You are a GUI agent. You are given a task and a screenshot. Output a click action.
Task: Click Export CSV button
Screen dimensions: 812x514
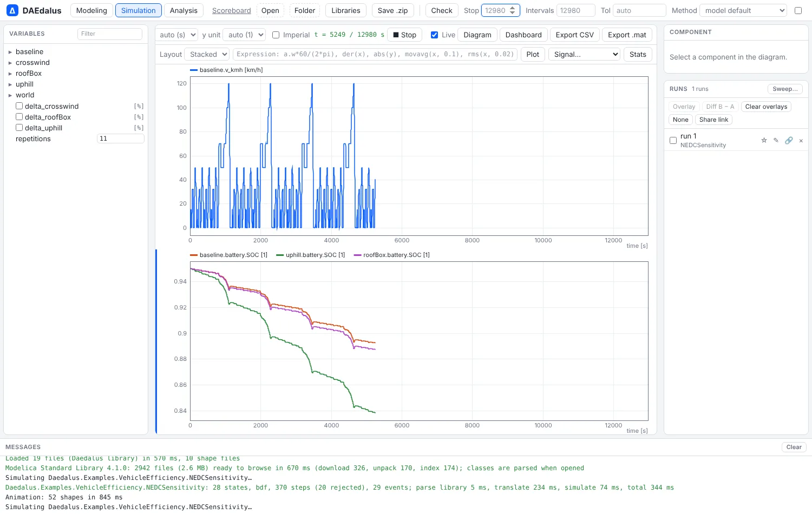click(575, 35)
